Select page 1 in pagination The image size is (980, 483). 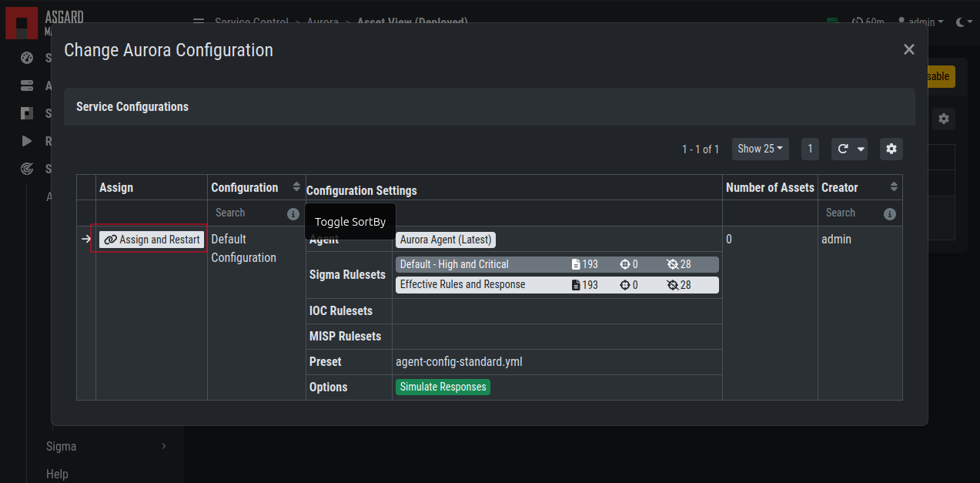pyautogui.click(x=810, y=149)
